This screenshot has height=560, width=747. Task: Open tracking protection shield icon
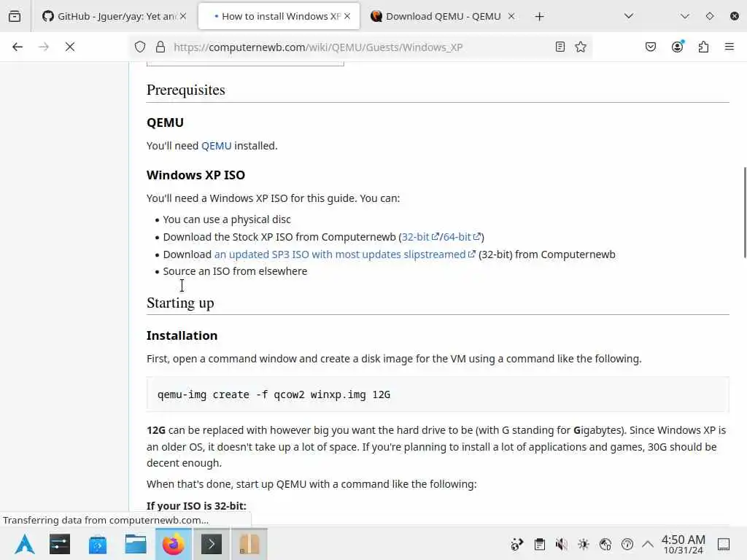[140, 47]
